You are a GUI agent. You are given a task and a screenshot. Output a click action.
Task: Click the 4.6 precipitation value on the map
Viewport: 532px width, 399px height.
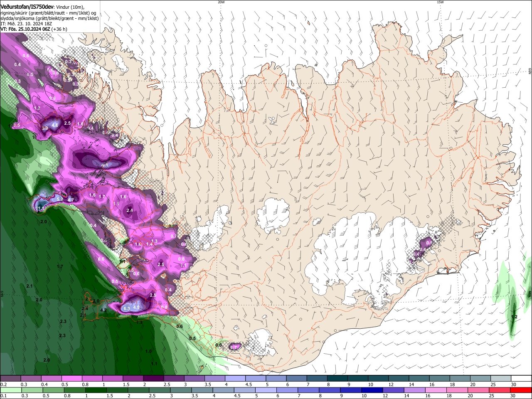coord(55,125)
